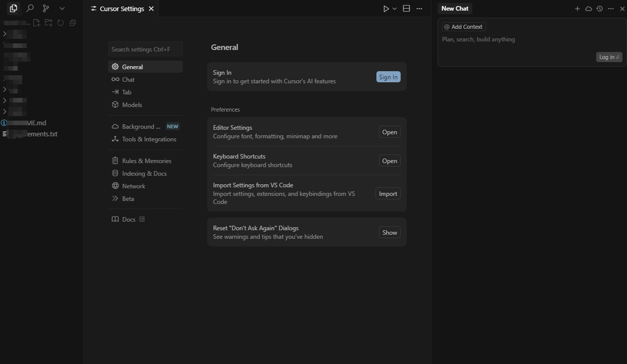Viewport: 627px width, 364px height.
Task: Expand the additional views chevron
Action: 62,9
